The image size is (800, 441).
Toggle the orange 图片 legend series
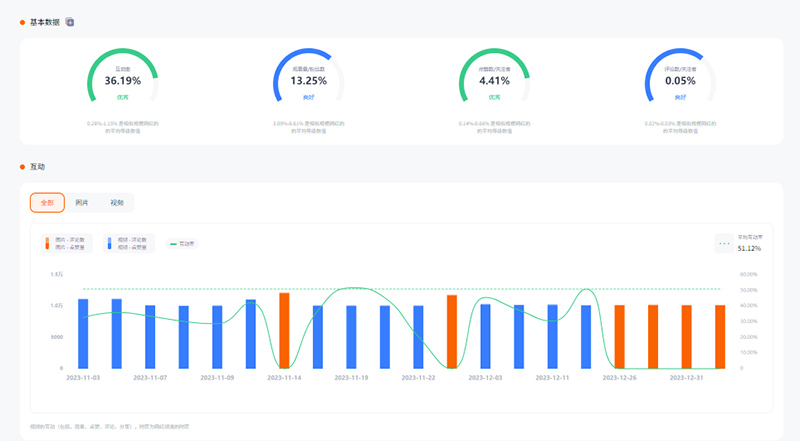pyautogui.click(x=66, y=243)
